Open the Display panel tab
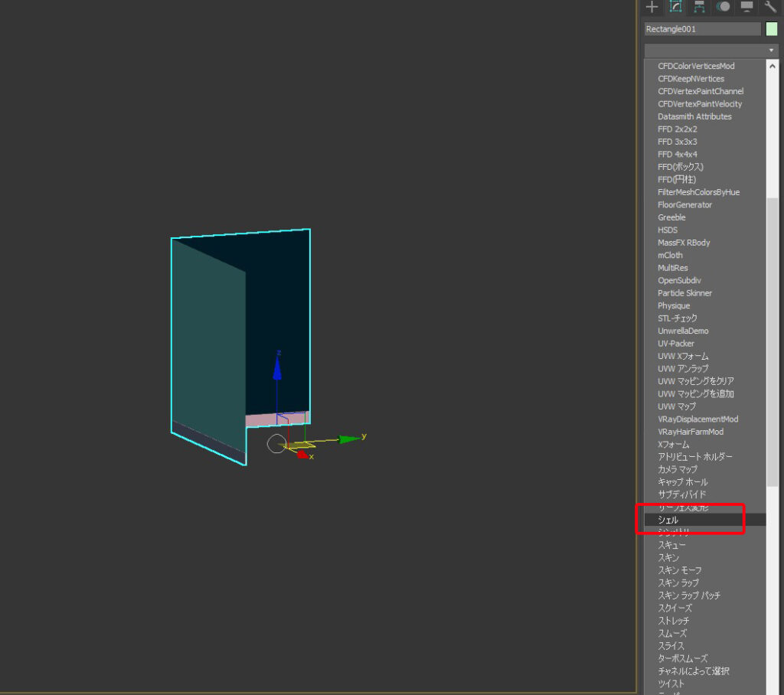Viewport: 784px width, 695px height. [746, 7]
